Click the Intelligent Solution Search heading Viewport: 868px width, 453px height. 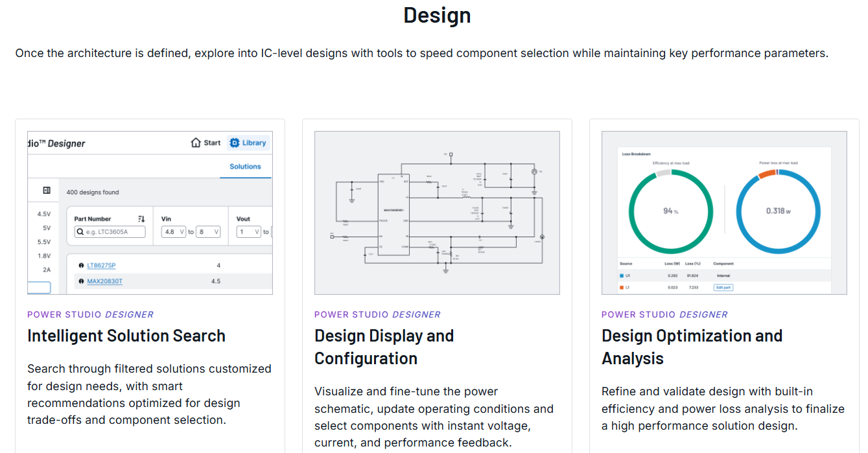coord(126,336)
